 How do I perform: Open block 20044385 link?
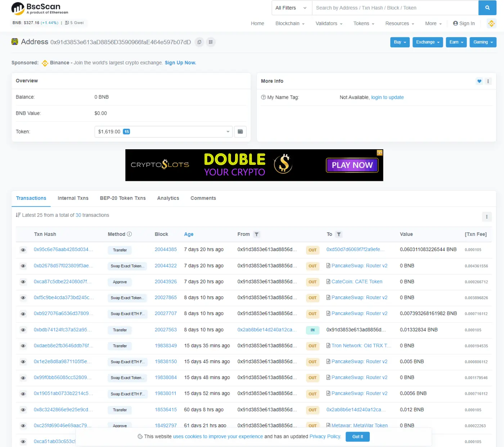pos(166,250)
